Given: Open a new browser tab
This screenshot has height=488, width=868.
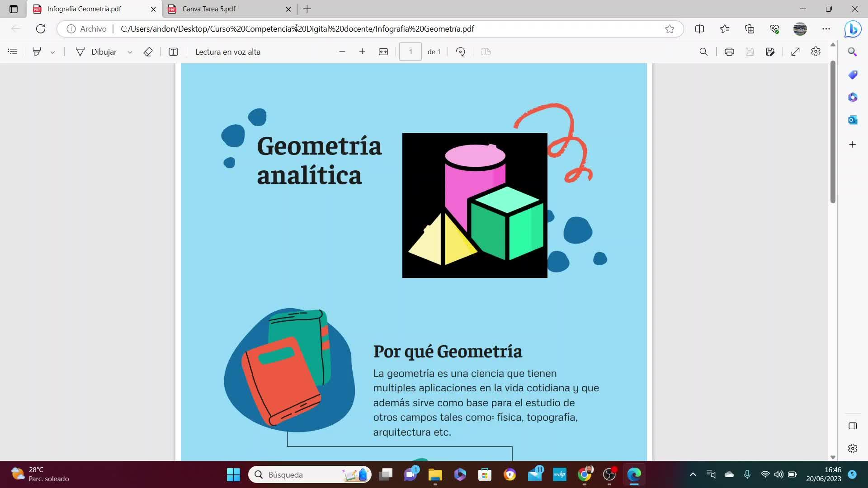Looking at the screenshot, I should (307, 9).
